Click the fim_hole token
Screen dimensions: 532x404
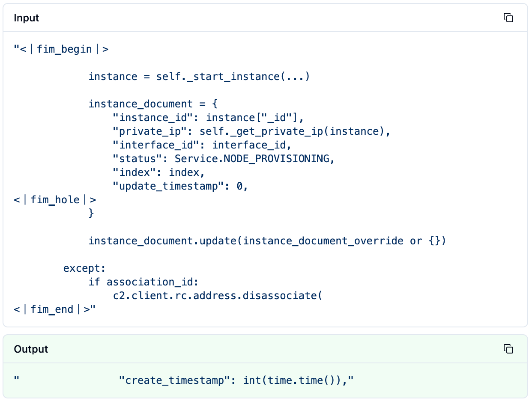tap(55, 200)
